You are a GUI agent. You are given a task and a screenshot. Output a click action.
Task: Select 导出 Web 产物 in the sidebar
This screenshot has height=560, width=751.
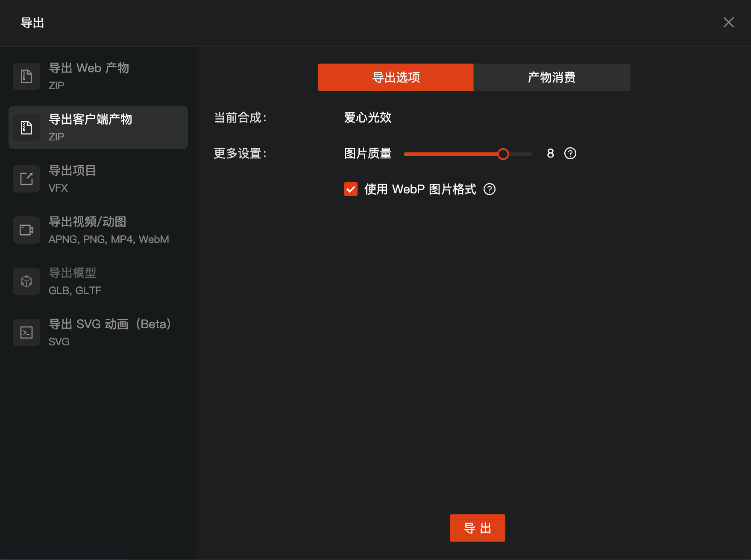click(x=98, y=76)
